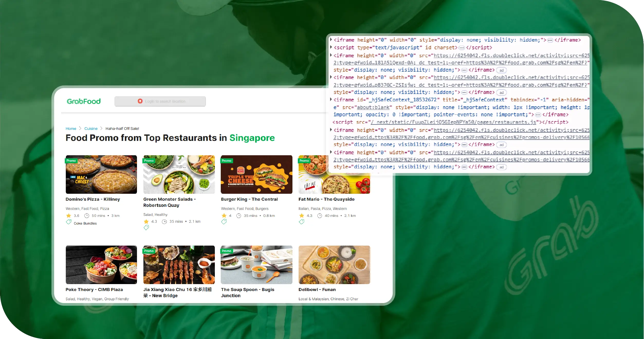Open Delibowl - Funan restaurant title
This screenshot has width=644, height=339.
click(317, 289)
